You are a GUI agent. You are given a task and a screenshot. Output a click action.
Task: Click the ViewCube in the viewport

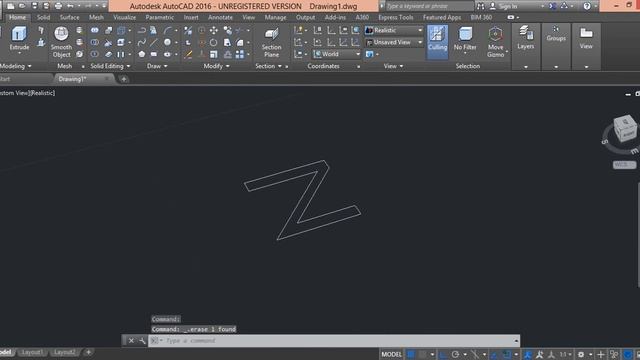click(x=625, y=128)
